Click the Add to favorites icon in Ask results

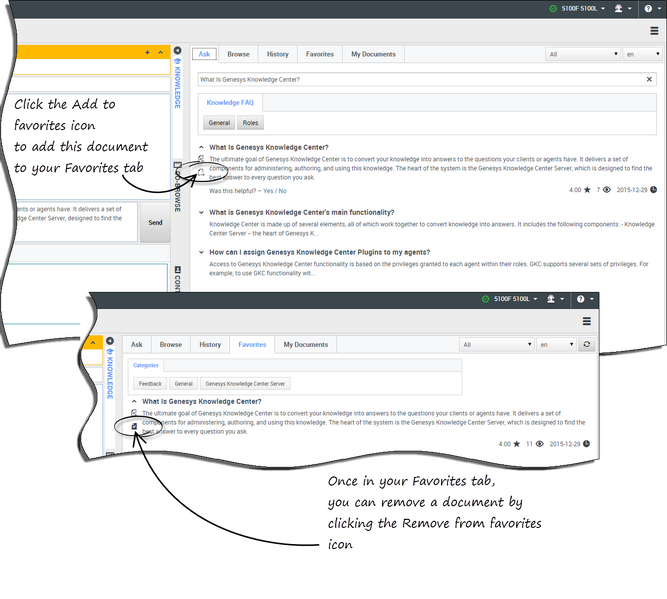coord(202,172)
